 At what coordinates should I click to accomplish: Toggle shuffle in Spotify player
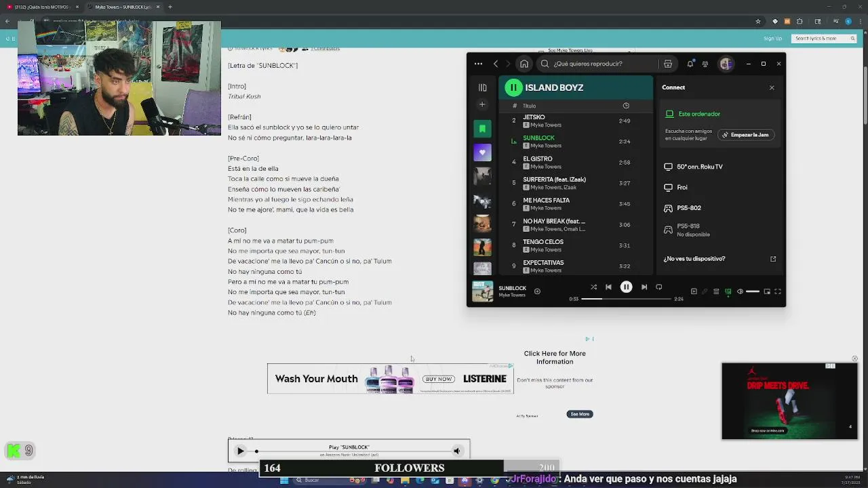click(593, 287)
